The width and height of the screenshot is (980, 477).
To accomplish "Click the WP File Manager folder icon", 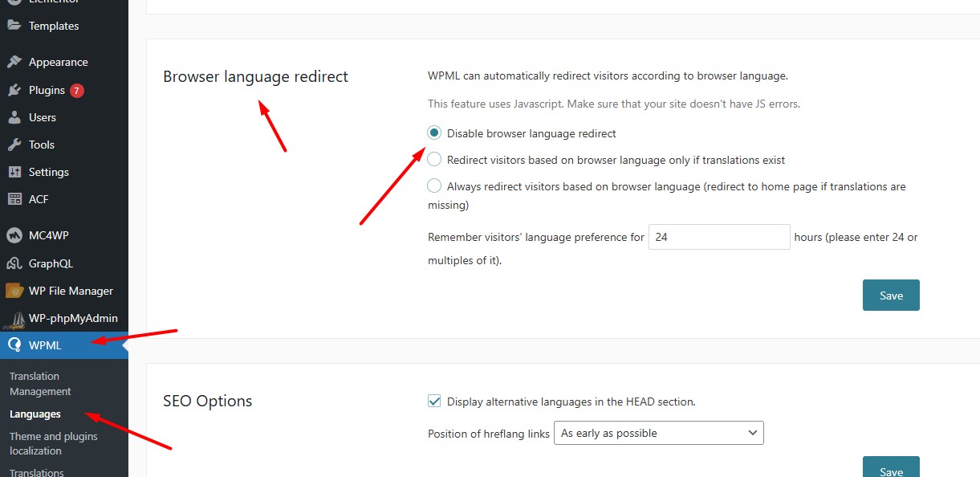I will (14, 291).
